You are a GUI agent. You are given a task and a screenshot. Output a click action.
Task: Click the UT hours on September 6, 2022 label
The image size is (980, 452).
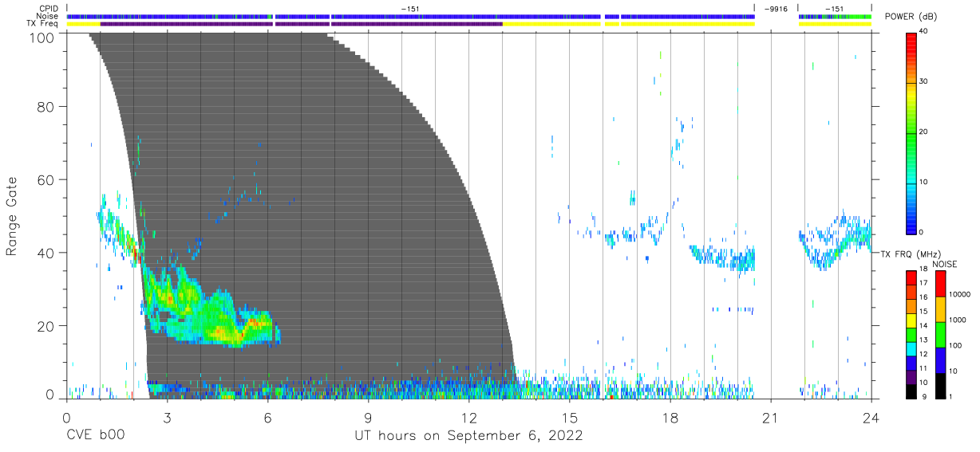pos(468,436)
